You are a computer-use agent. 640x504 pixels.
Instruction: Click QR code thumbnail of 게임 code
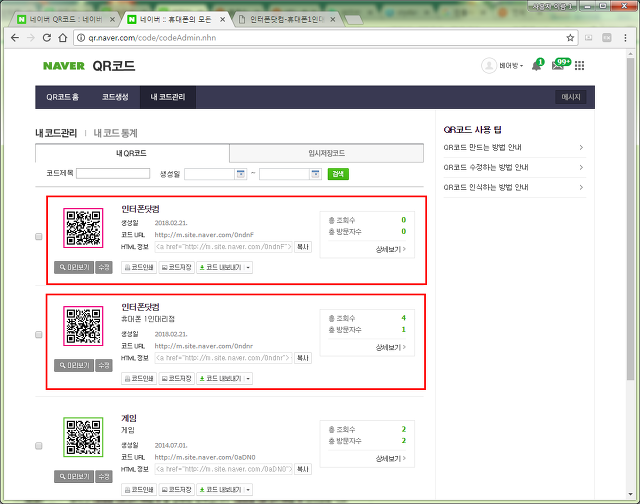tap(83, 437)
